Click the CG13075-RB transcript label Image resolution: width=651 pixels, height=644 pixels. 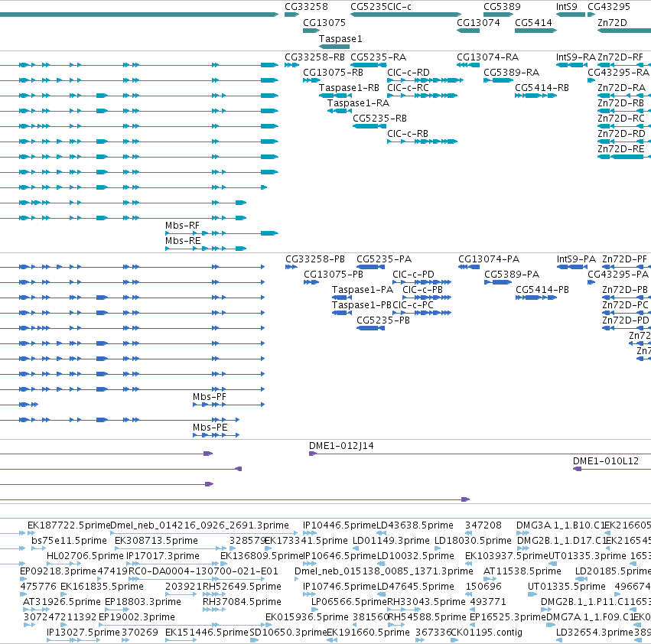point(333,72)
